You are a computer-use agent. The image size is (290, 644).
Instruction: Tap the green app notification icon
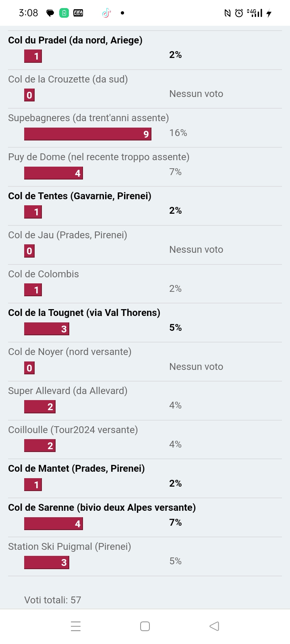(x=64, y=13)
